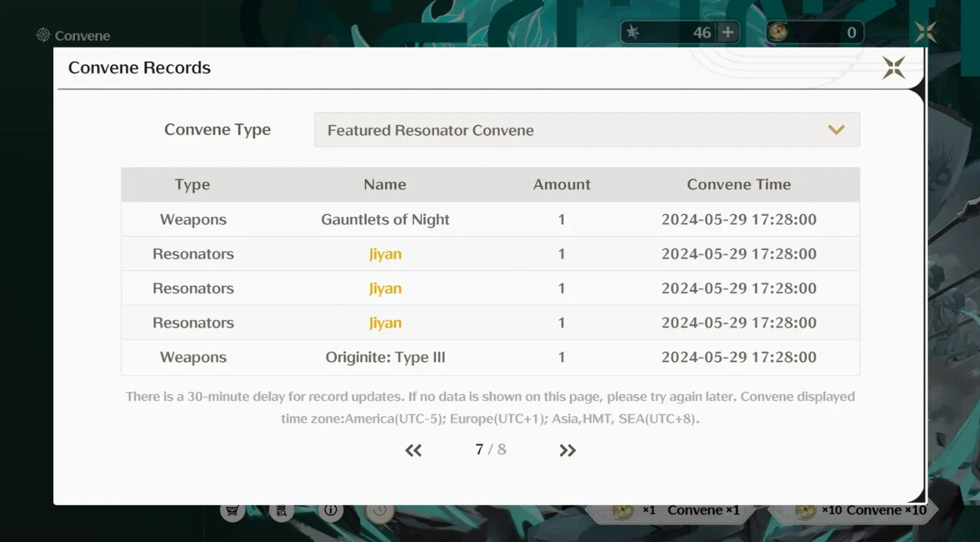Viewport: 980px width, 542px height.
Task: Click timestamp in the Originite: Type III row
Action: pos(739,357)
